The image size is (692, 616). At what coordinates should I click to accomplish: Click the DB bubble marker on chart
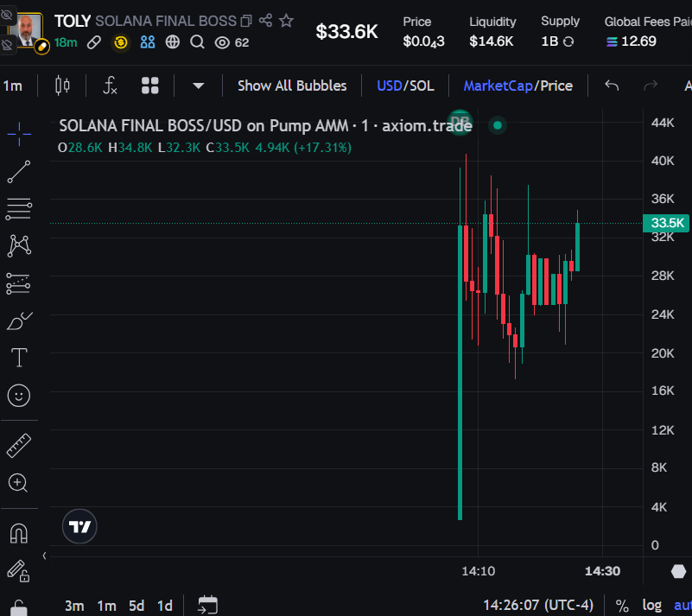click(x=460, y=122)
